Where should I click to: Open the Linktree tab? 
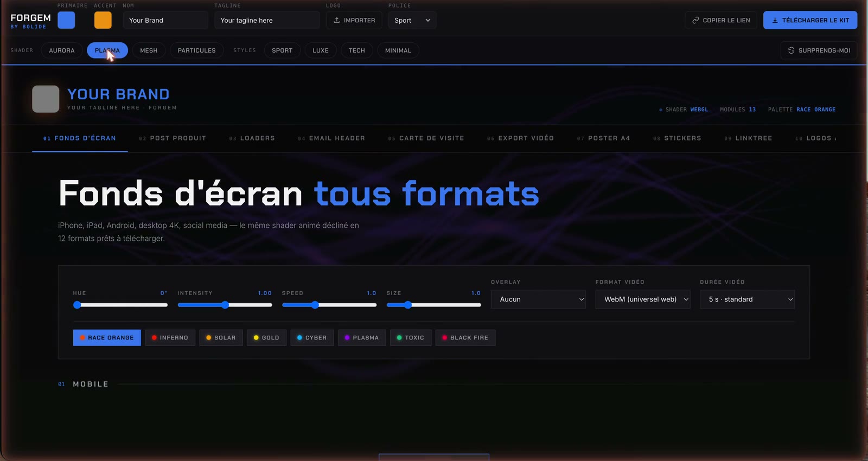pos(748,138)
